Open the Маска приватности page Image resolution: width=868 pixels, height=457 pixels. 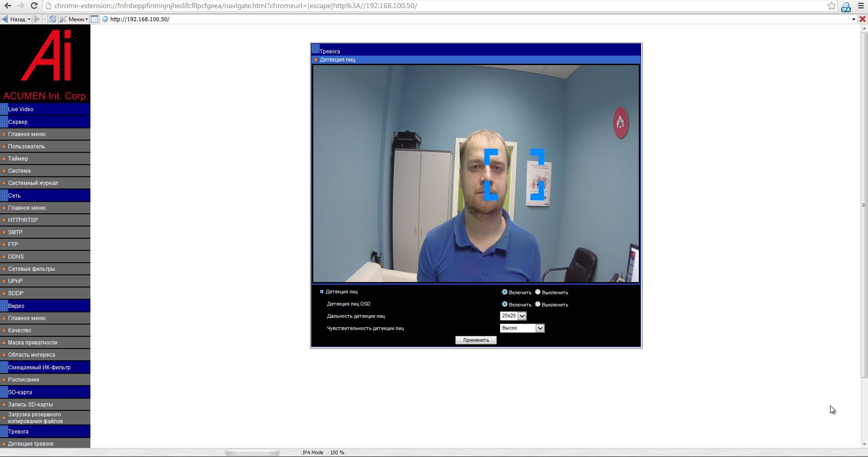pos(45,343)
